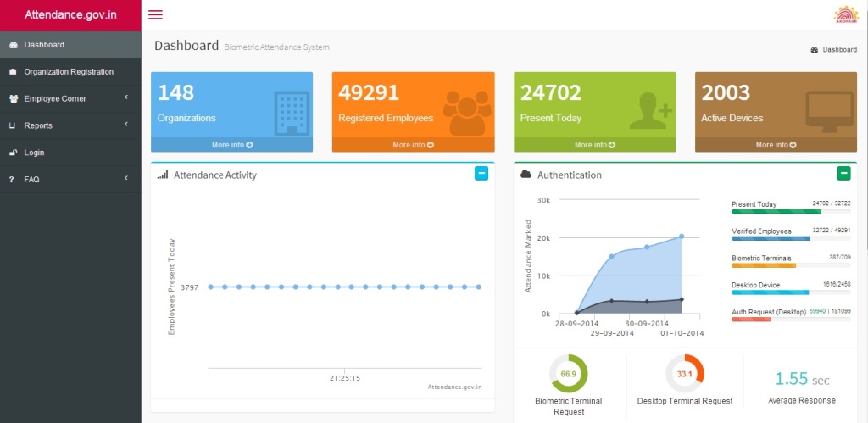
Task: Expand the Reports submenu arrow
Action: pos(126,124)
